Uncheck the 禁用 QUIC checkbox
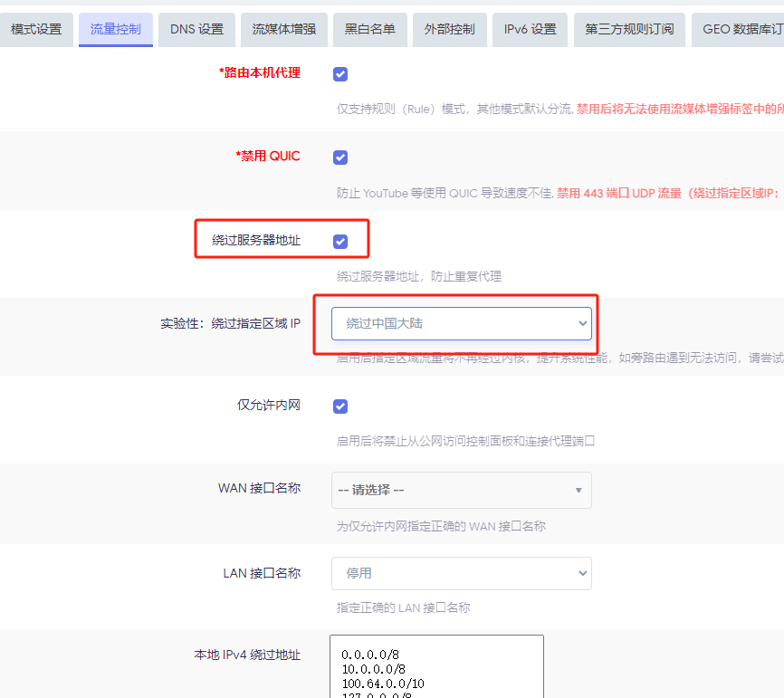784x698 pixels. (340, 158)
